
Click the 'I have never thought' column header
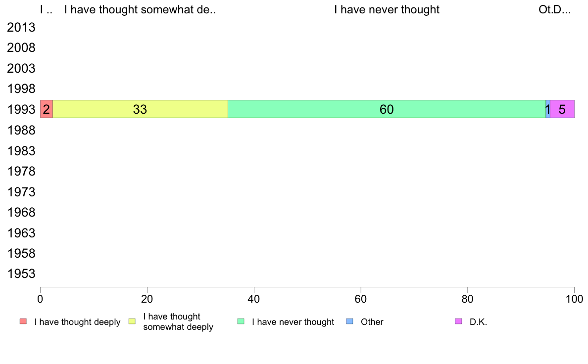(x=387, y=9)
